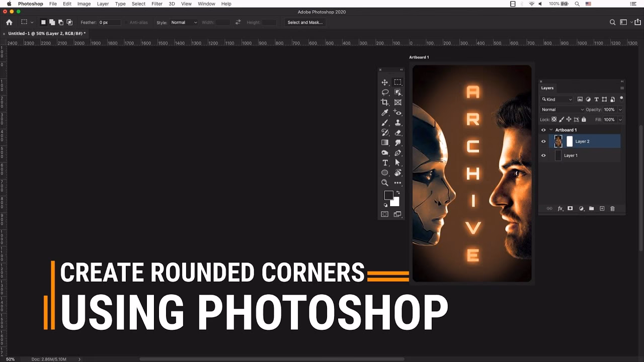Delete Layer 1 with the trash icon
The image size is (644, 362).
(612, 208)
